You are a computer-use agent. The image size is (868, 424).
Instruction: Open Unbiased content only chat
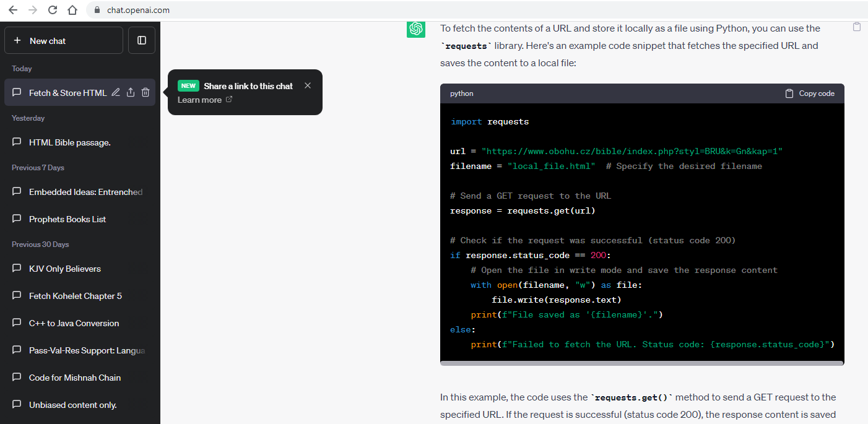point(80,405)
